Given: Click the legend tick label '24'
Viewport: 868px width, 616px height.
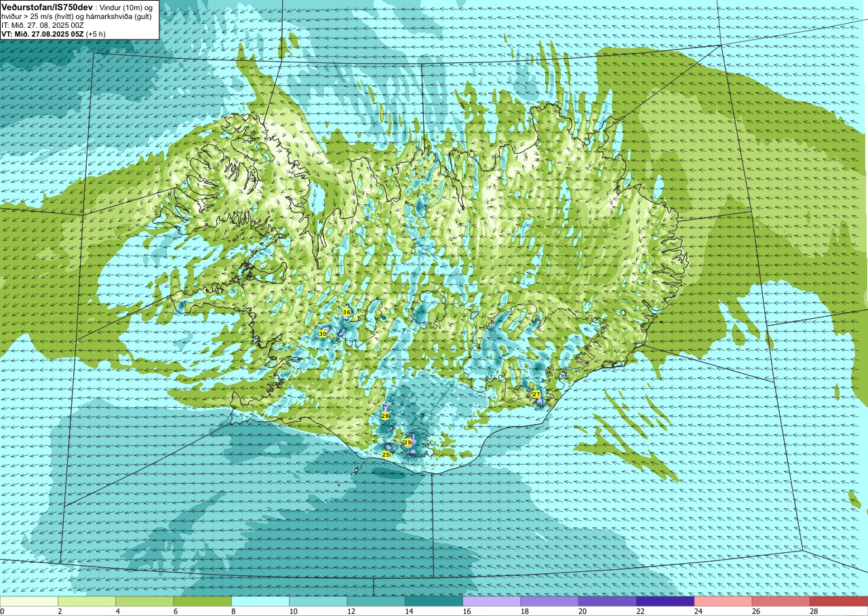Looking at the screenshot, I should [697, 611].
